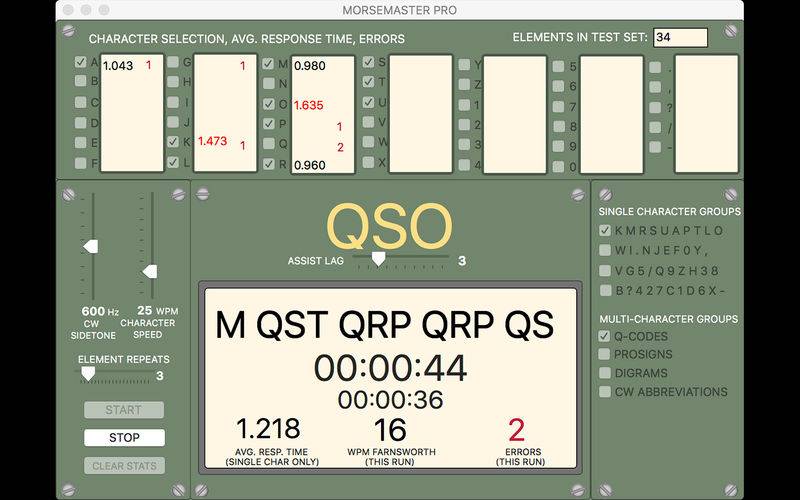Click the CW sidetone slider handle
The width and height of the screenshot is (800, 500).
click(91, 247)
